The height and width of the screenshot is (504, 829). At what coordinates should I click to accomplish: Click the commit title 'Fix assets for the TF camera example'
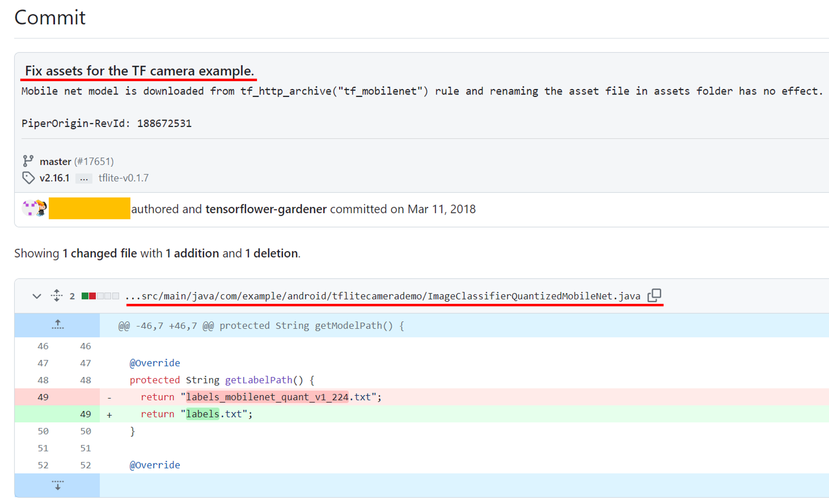pos(139,71)
